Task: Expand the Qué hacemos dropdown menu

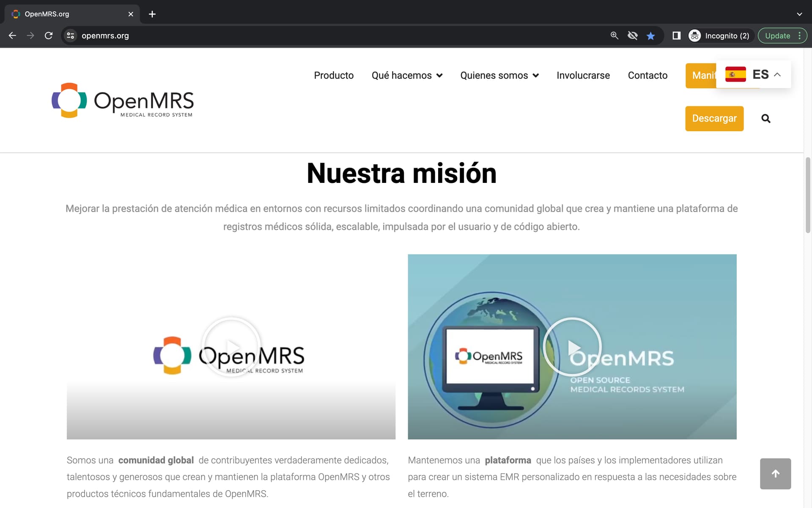Action: click(407, 75)
